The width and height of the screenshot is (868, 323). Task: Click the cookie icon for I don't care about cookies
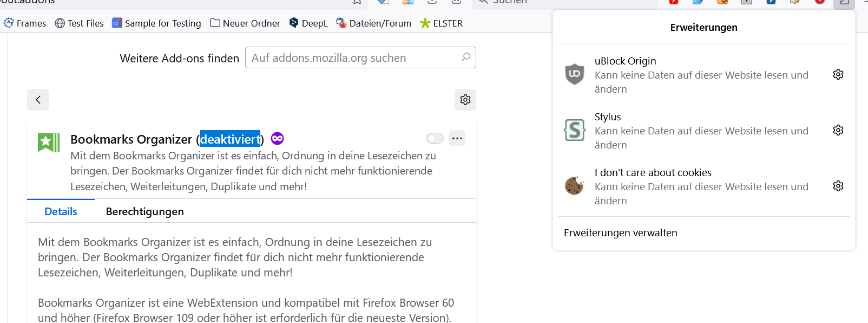[574, 186]
